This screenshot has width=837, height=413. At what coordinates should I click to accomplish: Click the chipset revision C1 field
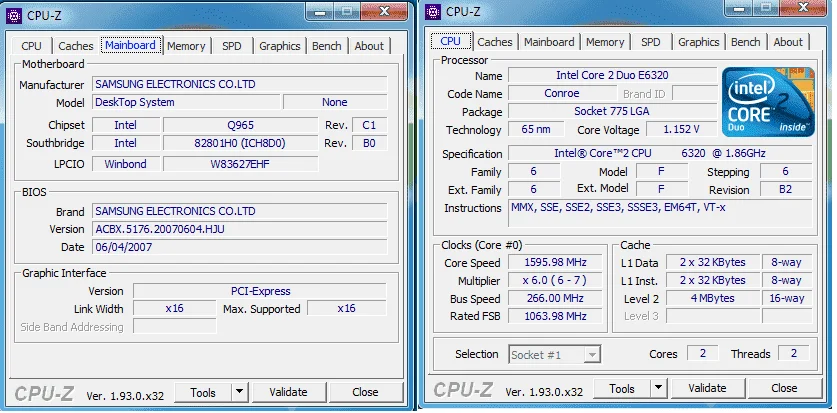click(369, 125)
